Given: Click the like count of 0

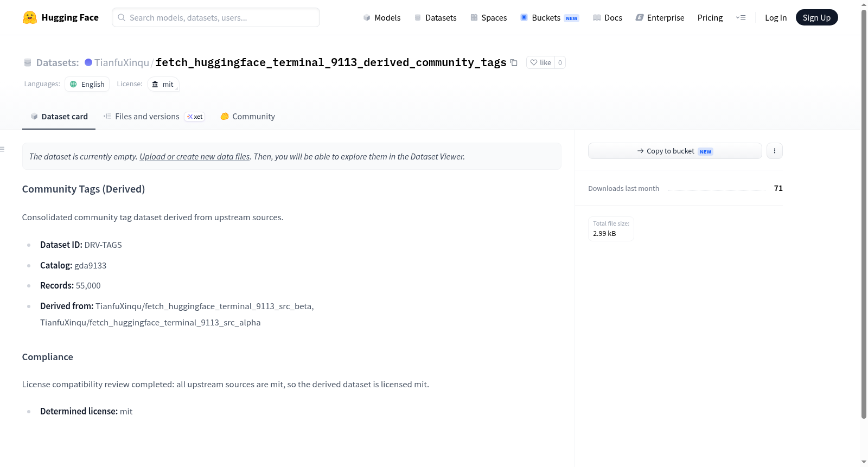Looking at the screenshot, I should [x=560, y=62].
